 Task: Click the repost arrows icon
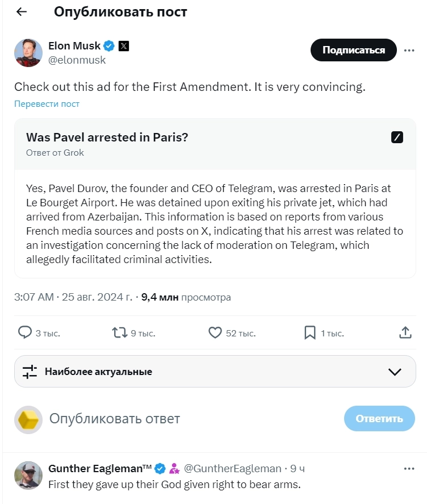click(120, 332)
